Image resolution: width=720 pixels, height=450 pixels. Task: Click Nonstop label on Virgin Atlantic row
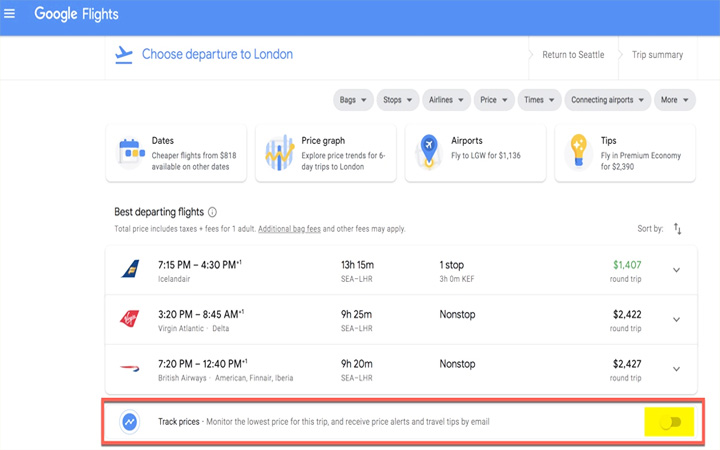pos(457,315)
